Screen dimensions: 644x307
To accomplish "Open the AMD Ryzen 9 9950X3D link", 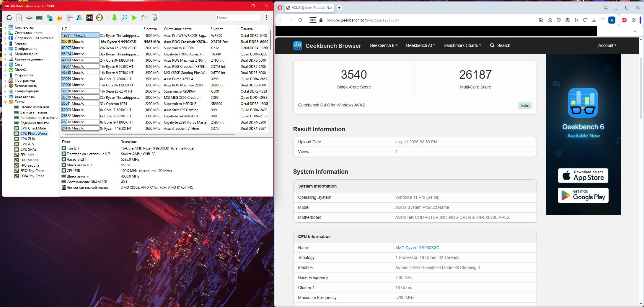I will [x=417, y=248].
